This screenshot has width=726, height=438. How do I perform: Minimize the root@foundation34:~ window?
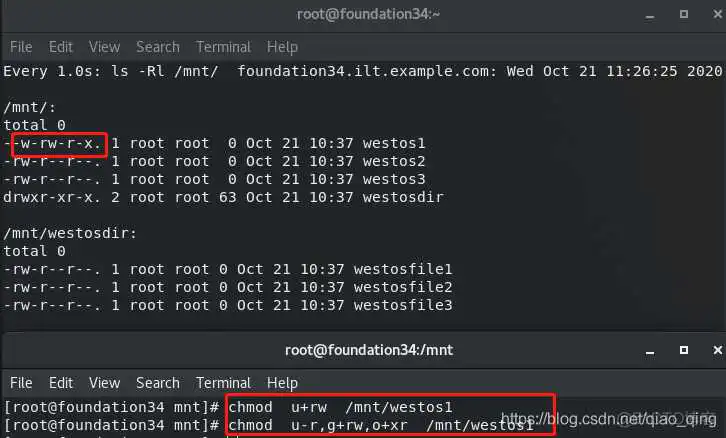(x=650, y=16)
